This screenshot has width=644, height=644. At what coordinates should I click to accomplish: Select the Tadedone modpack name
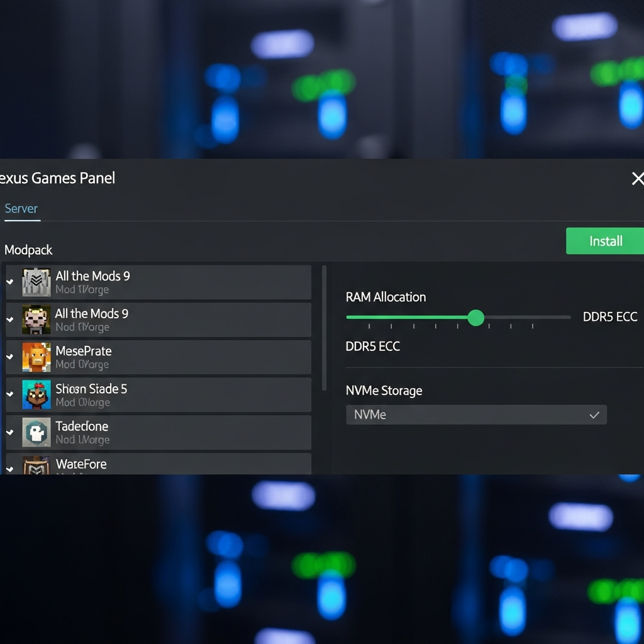point(82,426)
